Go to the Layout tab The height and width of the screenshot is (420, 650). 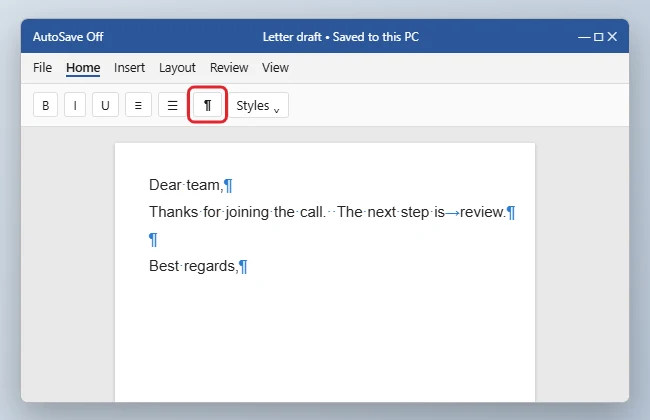pyautogui.click(x=177, y=68)
